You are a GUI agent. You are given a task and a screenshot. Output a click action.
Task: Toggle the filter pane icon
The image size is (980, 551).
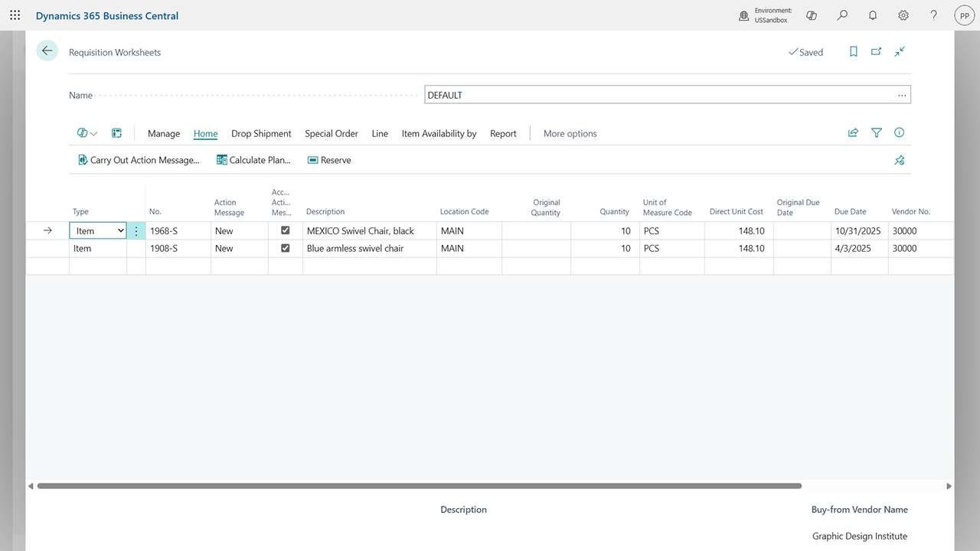click(x=876, y=133)
